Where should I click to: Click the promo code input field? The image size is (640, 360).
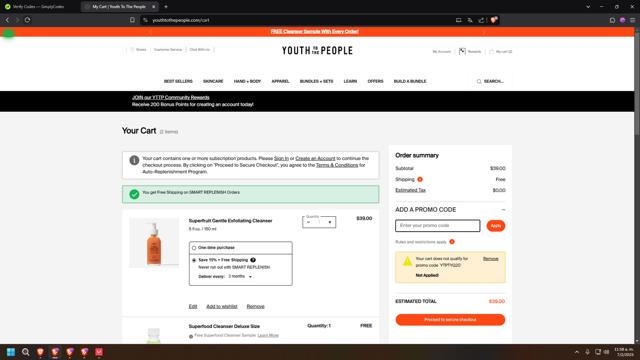438,226
